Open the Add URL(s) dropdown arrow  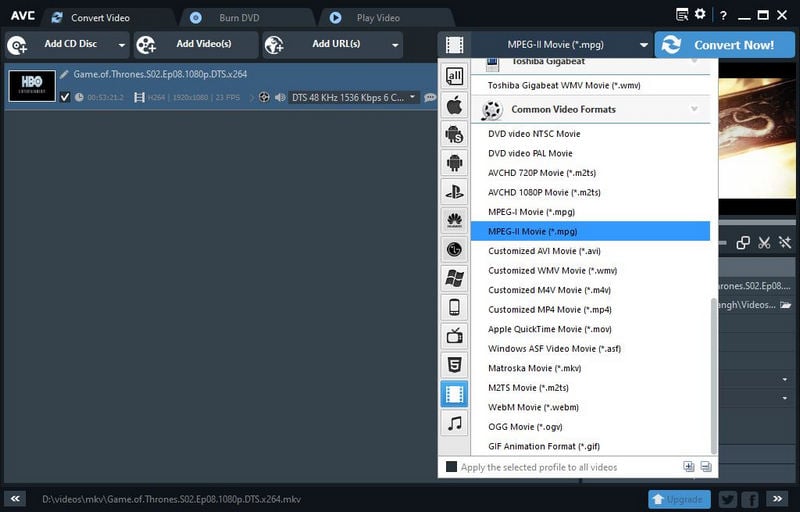(x=395, y=45)
